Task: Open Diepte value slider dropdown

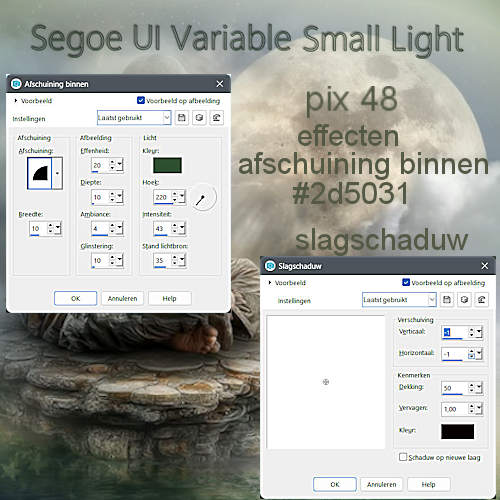Action: (120, 197)
